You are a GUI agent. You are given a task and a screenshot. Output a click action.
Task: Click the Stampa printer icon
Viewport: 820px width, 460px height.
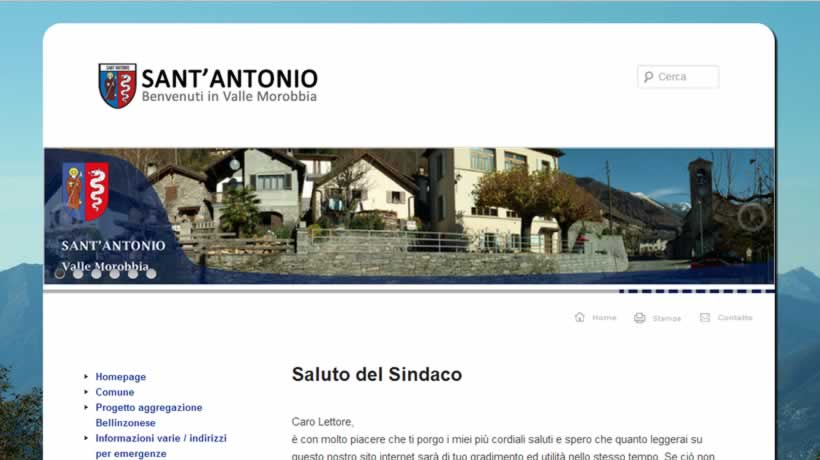(x=640, y=318)
